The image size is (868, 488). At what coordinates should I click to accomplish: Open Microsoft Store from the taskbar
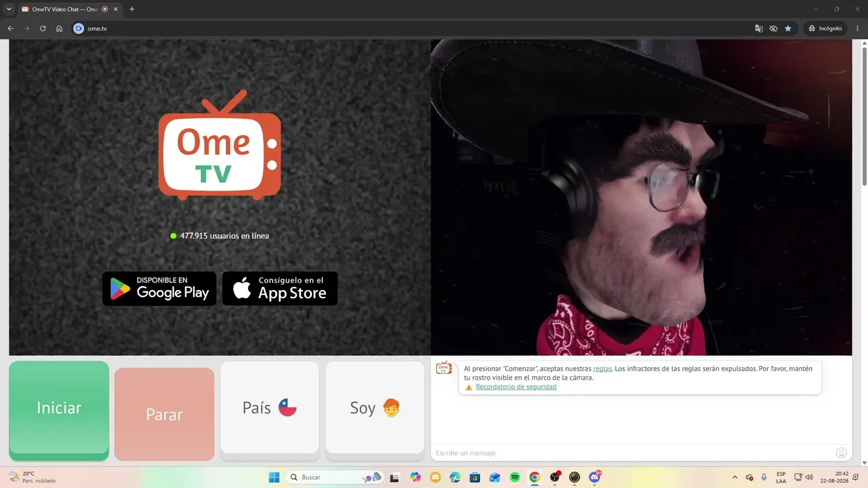point(475,477)
